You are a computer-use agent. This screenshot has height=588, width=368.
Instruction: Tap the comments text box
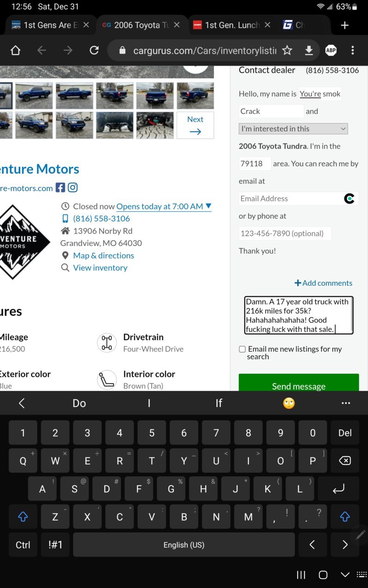[x=299, y=315]
